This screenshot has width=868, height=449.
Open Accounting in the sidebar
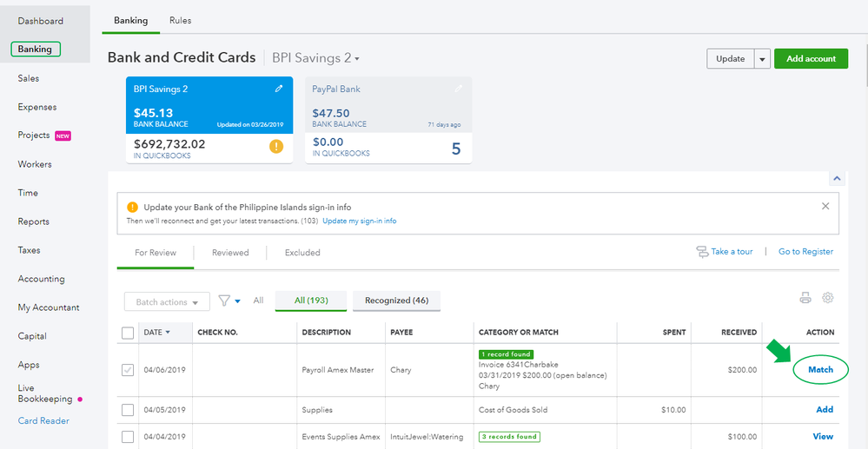41,279
